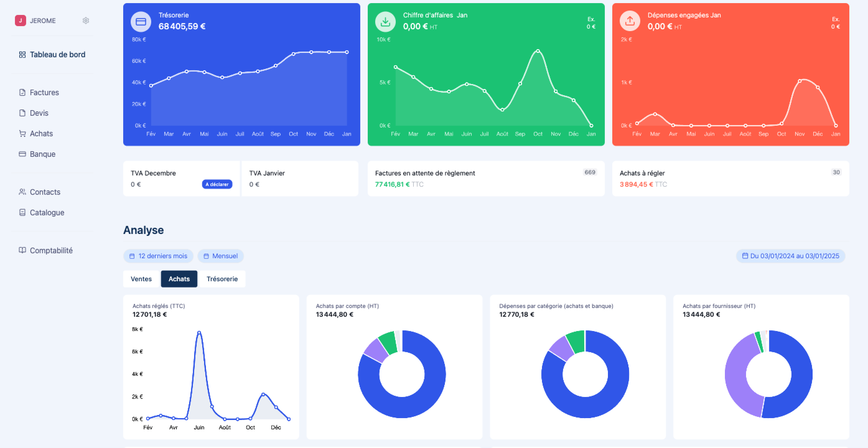Image resolution: width=868 pixels, height=448 pixels.
Task: Click the Nov peak on Dépenses engagées chart
Action: point(800,81)
